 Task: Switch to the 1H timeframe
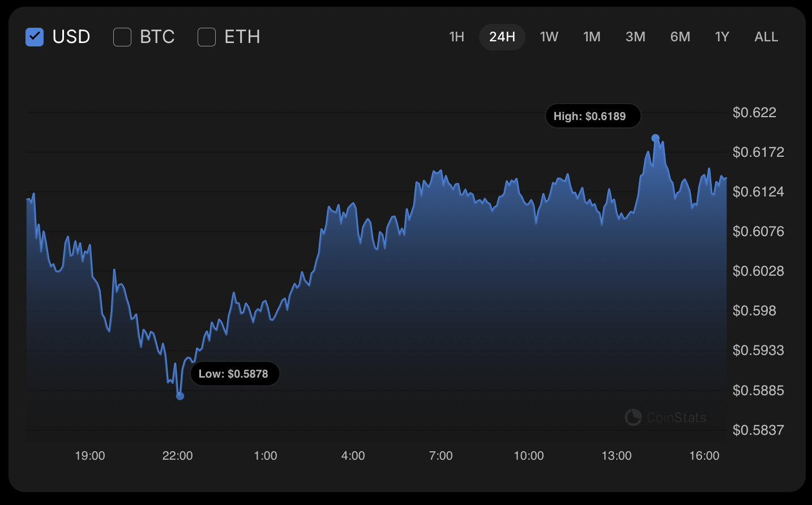click(x=456, y=37)
